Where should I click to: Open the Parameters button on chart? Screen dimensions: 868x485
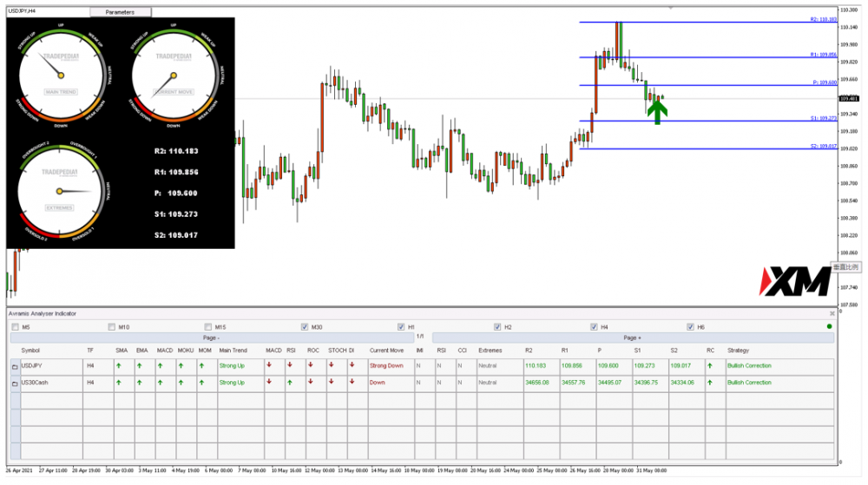[120, 12]
